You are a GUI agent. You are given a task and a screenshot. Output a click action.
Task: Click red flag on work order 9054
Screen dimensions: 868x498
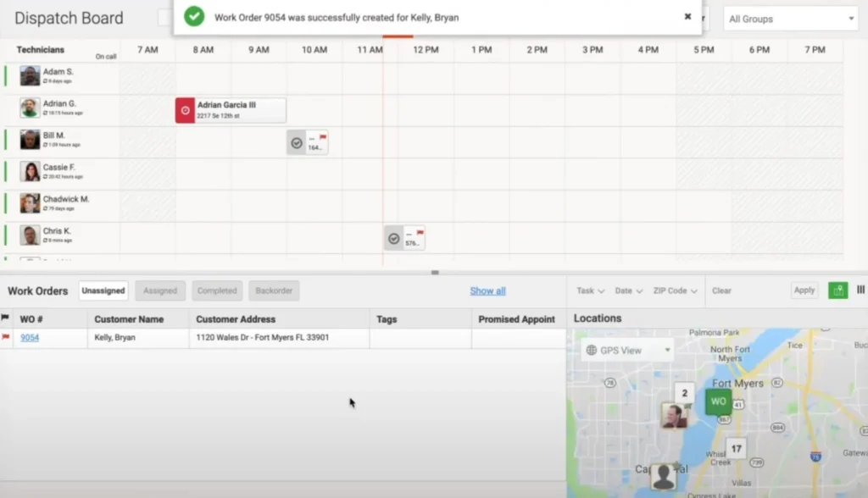[x=6, y=336]
